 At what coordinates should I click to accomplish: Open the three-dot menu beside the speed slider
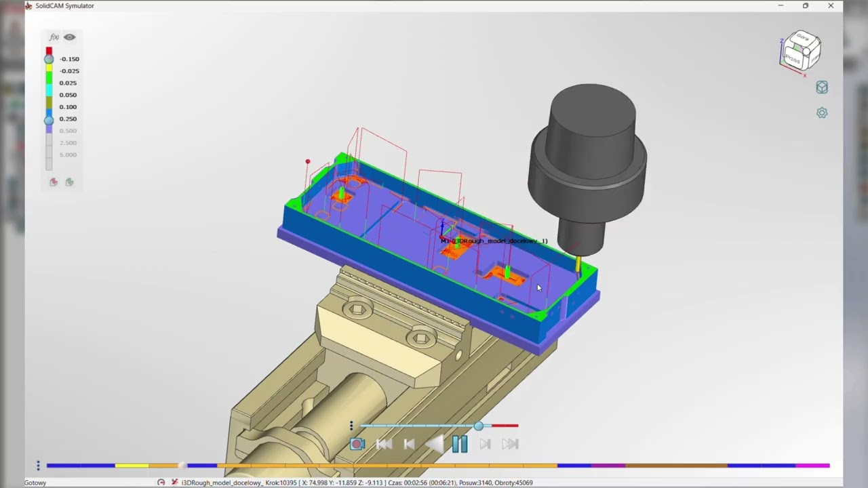pos(351,426)
